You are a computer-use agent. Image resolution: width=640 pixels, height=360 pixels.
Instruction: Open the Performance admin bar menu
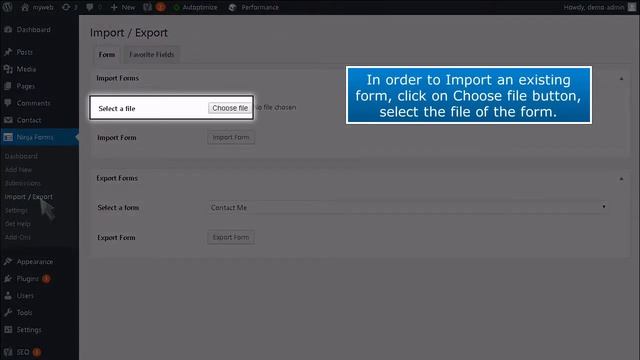coord(253,7)
